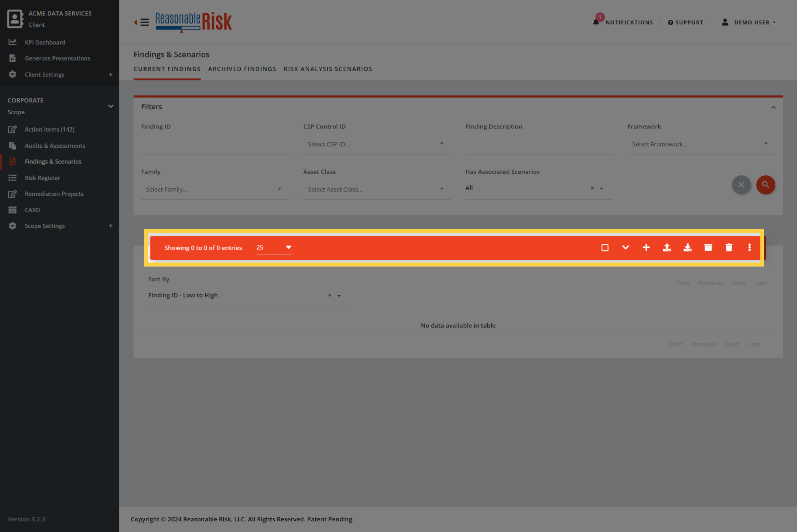
Task: Click top pagination Previous link
Action: click(711, 283)
